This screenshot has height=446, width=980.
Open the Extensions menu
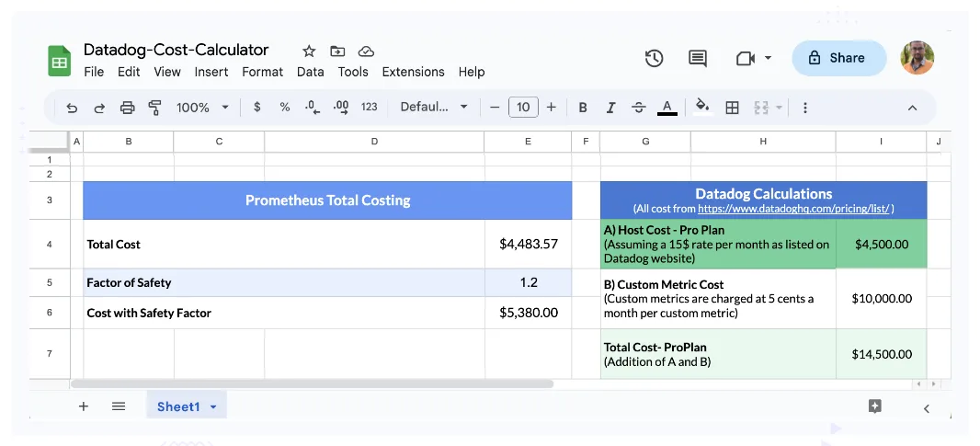pos(413,72)
